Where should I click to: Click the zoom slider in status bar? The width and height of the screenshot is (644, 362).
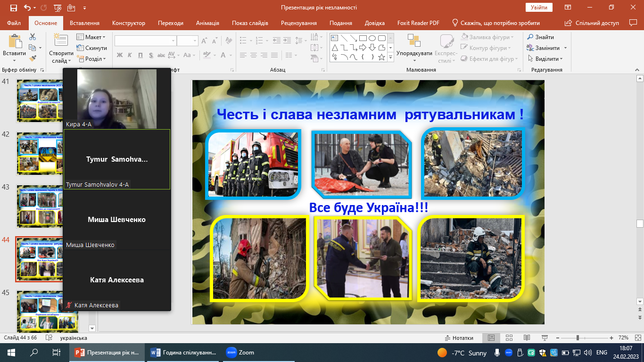578,338
